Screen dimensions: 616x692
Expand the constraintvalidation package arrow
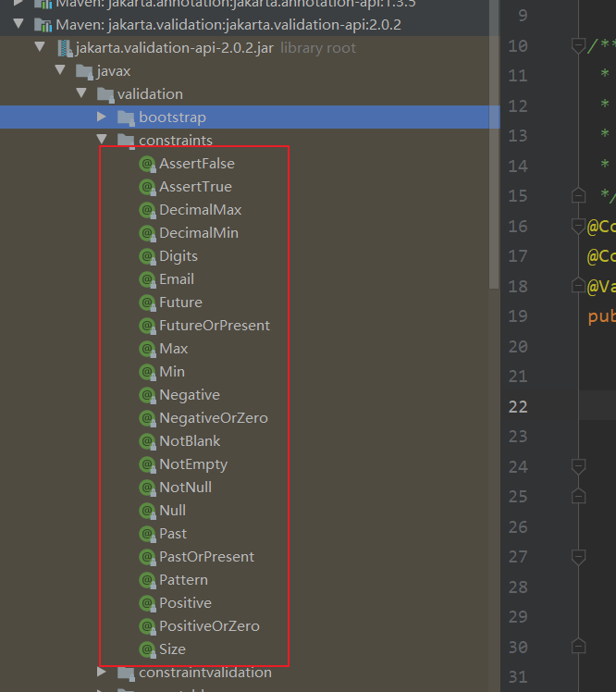point(102,672)
